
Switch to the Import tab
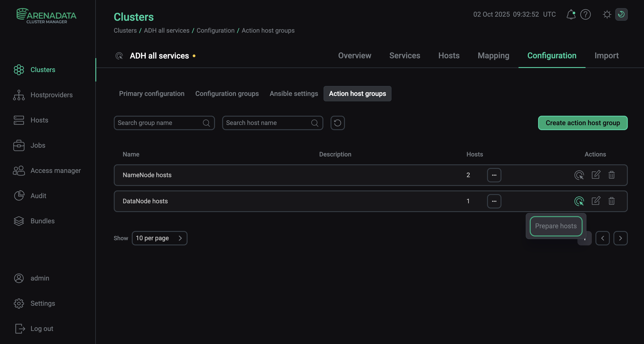point(606,55)
